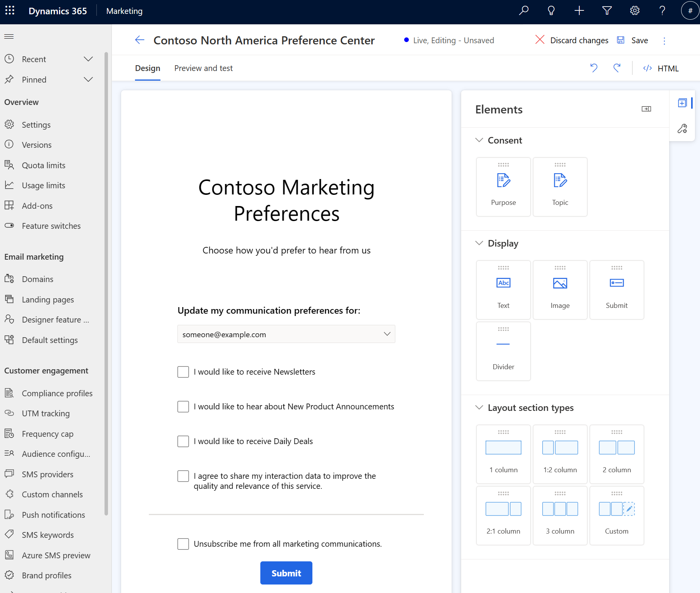Switch to Preview and test tab
700x593 pixels.
pos(204,68)
